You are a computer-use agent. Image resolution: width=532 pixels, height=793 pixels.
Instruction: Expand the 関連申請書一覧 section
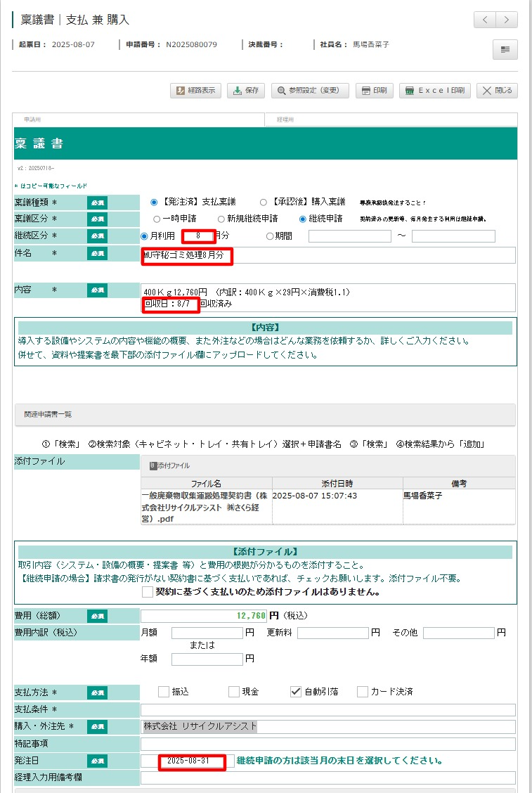[265, 415]
